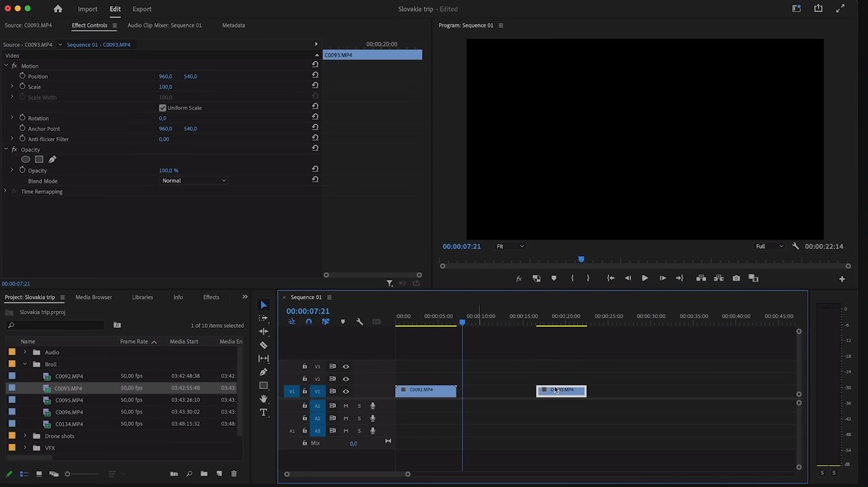868x487 pixels.
Task: Select the Type tool
Action: point(263,412)
